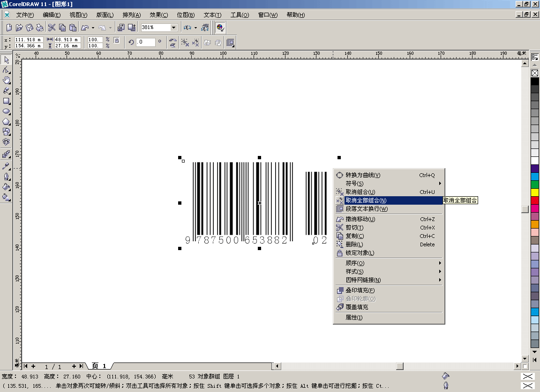Select the Ellipse tool
Viewport: 540px width, 392px height.
tap(7, 111)
